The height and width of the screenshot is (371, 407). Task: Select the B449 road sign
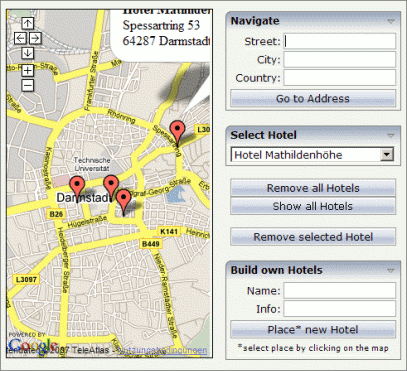(x=151, y=244)
